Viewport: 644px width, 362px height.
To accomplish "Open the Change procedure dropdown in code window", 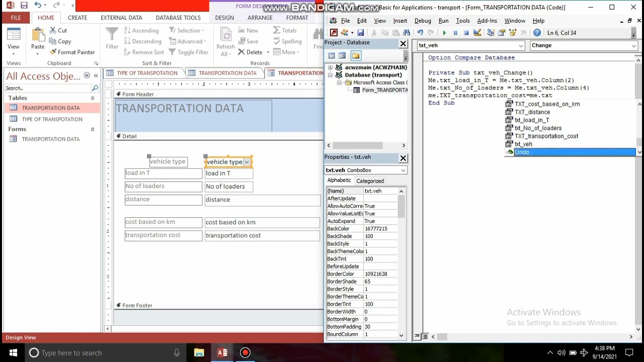I will [x=633, y=45].
